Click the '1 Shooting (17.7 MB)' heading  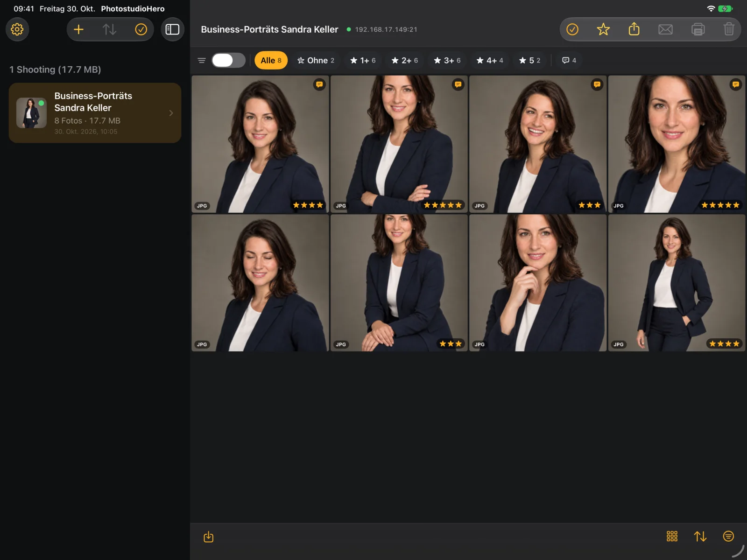[55, 70]
